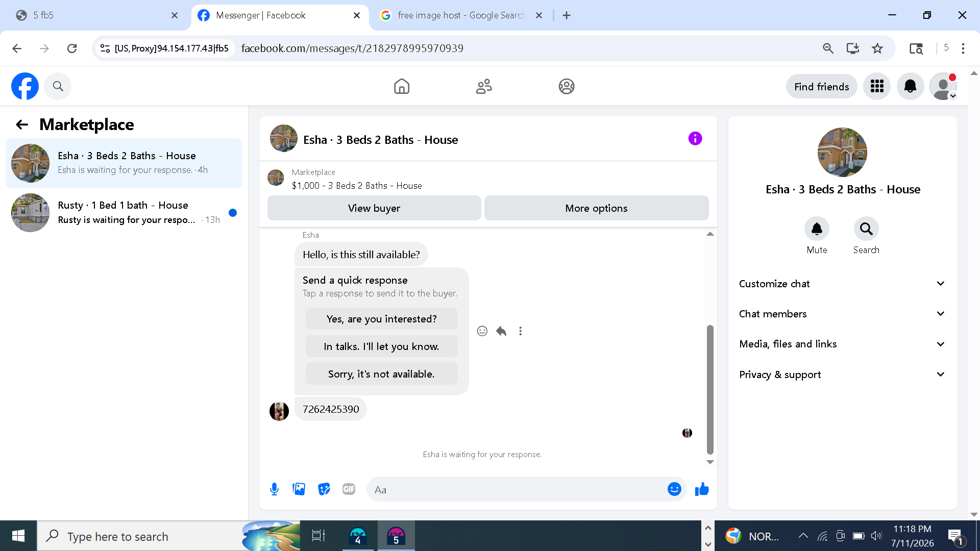Open the account profile avatar menu
This screenshot has height=551, width=980.
tap(943, 86)
